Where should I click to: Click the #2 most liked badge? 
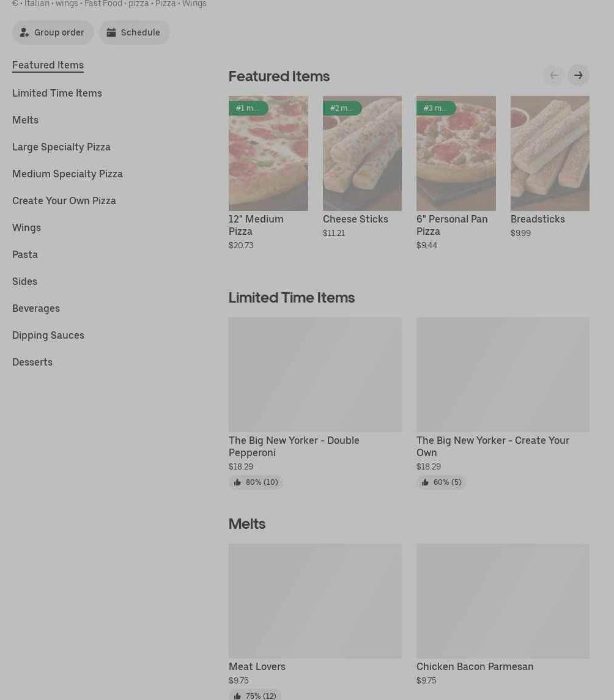[x=342, y=108]
